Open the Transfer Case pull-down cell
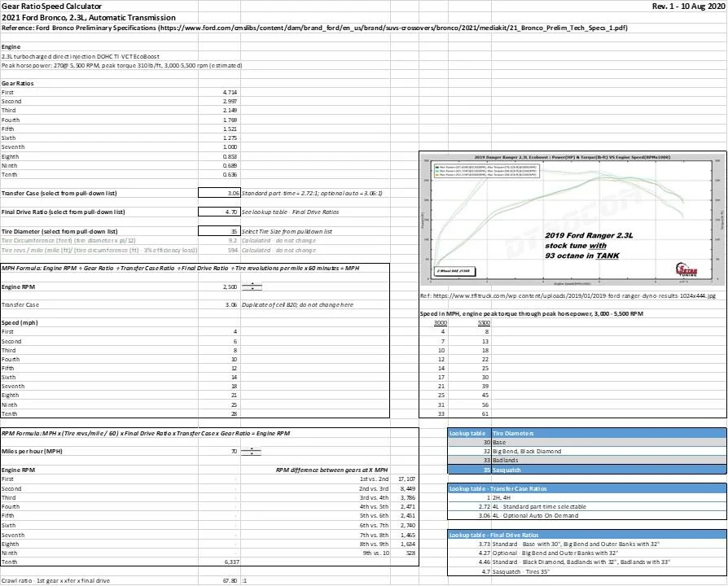The height and width of the screenshot is (586, 728). (x=219, y=193)
